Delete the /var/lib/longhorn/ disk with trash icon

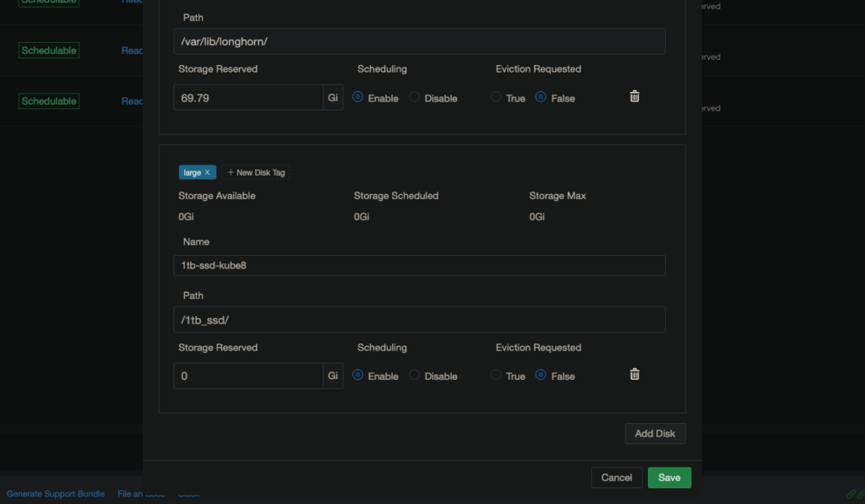click(x=634, y=96)
